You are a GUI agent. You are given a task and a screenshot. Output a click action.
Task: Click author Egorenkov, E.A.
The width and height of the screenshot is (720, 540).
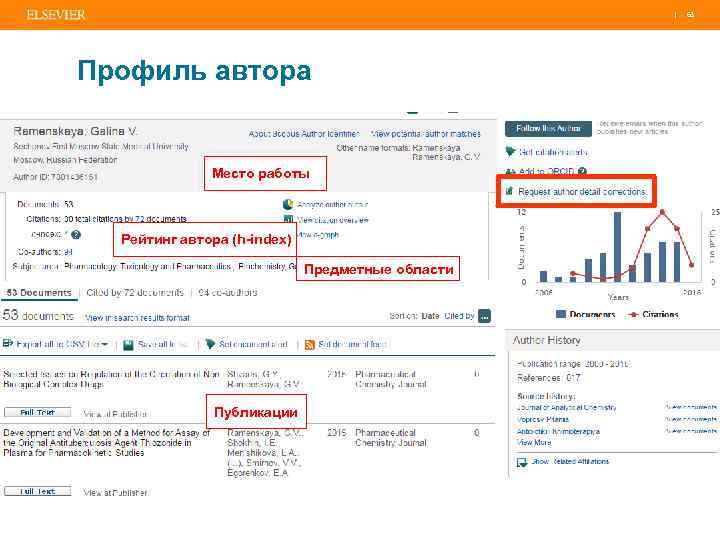pyautogui.click(x=258, y=472)
